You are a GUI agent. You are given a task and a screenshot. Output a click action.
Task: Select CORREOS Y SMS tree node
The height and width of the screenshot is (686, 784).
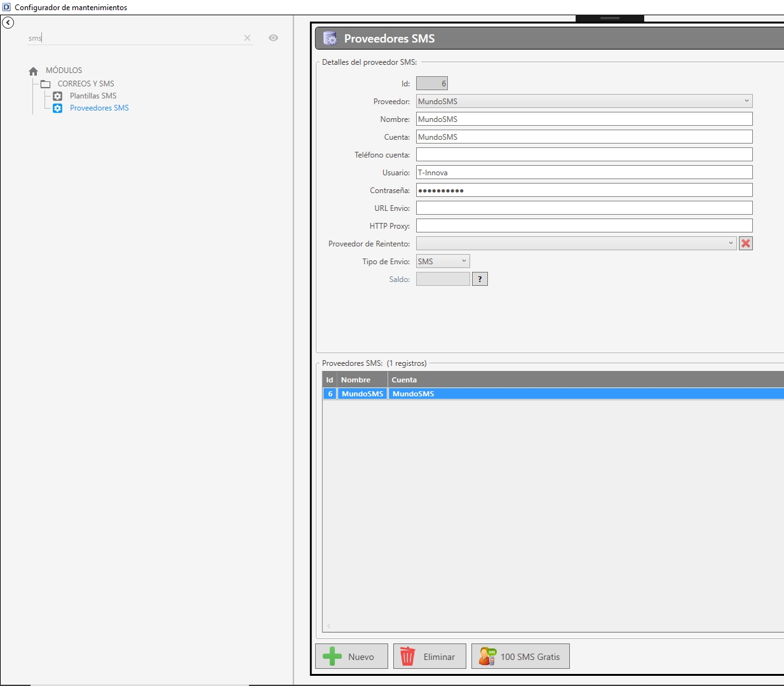click(86, 84)
